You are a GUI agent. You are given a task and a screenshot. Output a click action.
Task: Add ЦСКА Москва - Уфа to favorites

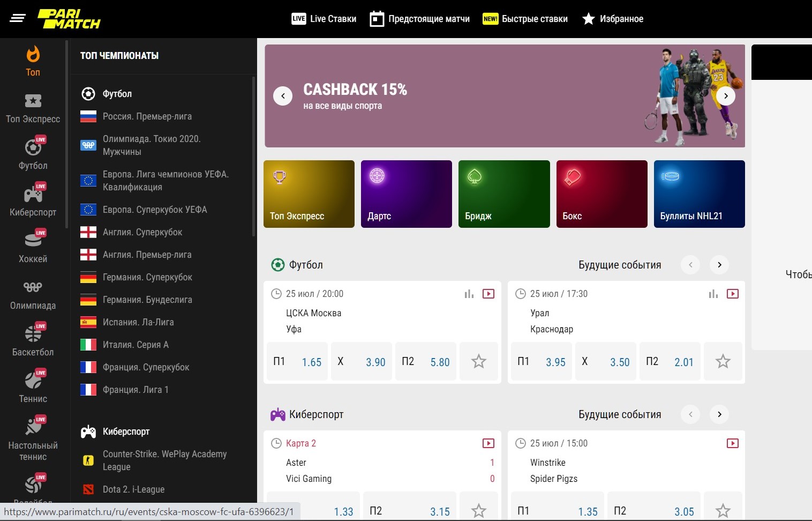coord(479,362)
